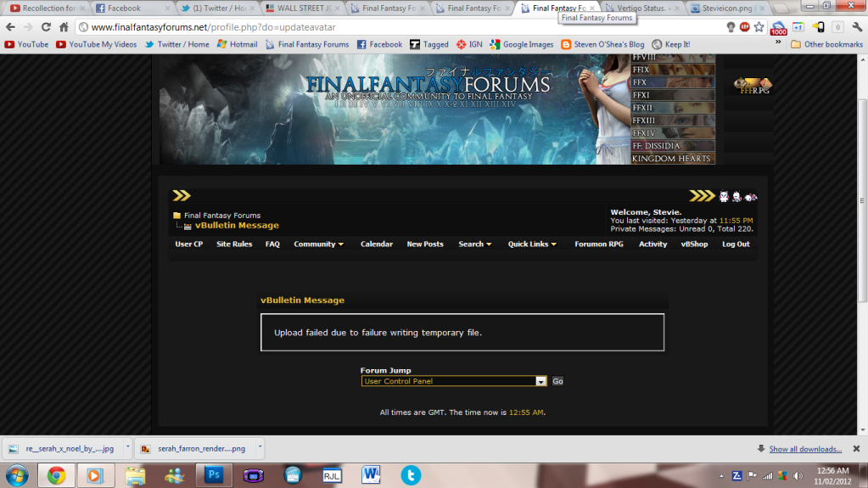
Task: Open the FAQ link
Action: (x=272, y=244)
